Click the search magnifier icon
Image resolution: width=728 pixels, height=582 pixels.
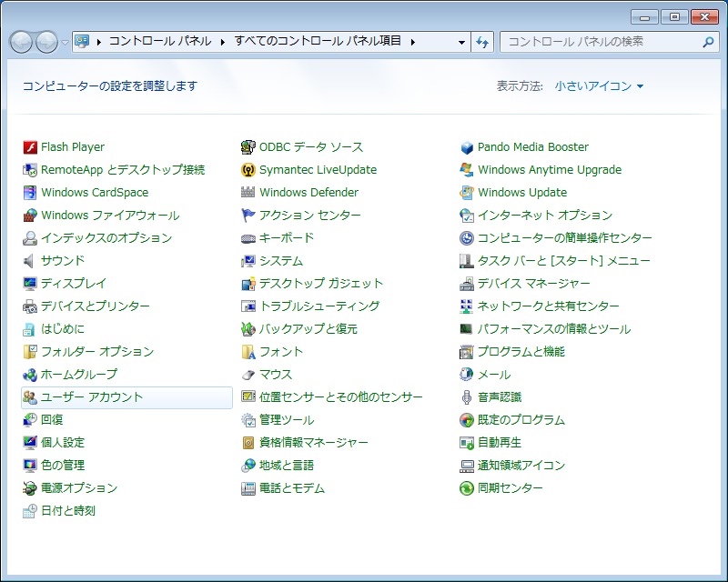pos(708,42)
